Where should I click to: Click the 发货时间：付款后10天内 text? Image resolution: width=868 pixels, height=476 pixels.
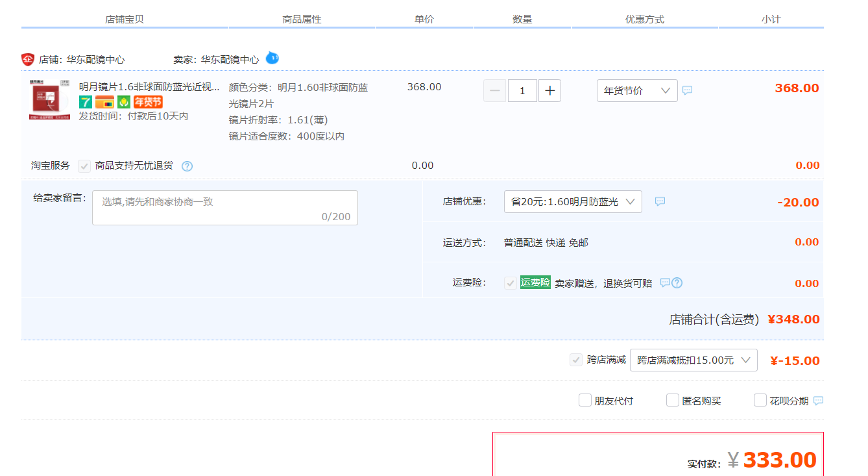[x=134, y=116]
